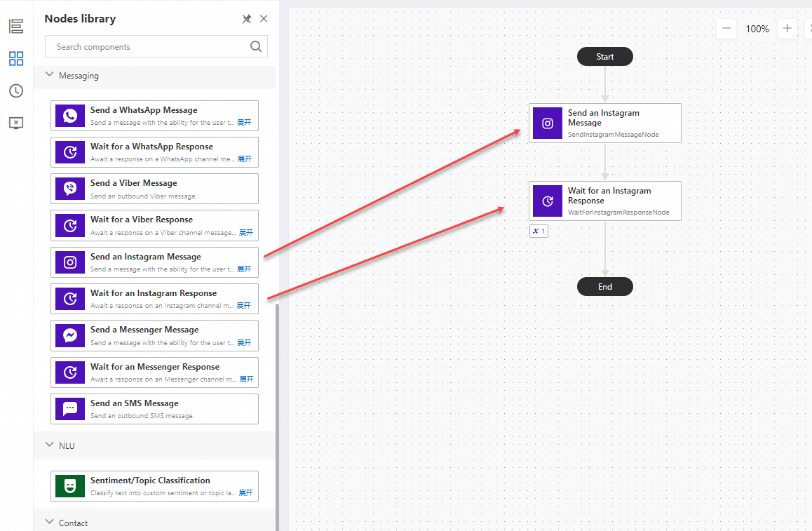Click the Send a Viber Message title
The width and height of the screenshot is (812, 531).
[134, 183]
